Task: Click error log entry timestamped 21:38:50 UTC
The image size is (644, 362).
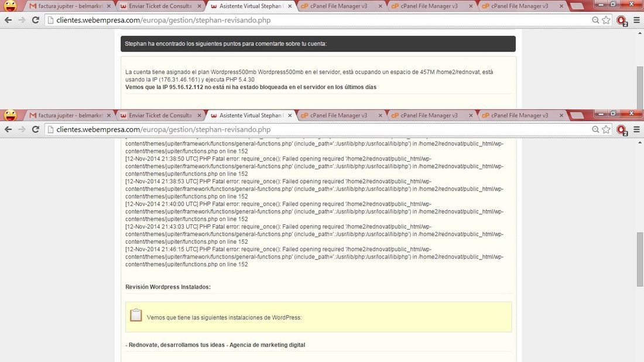Action: coord(314,166)
